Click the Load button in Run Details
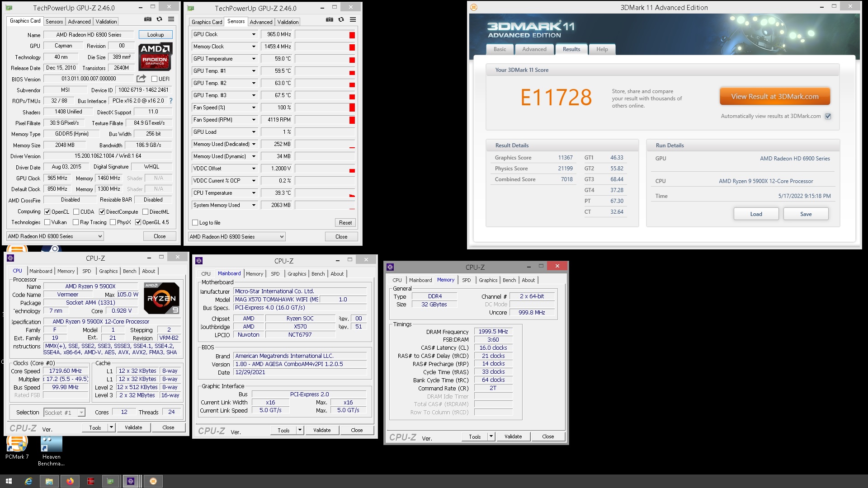 coord(756,214)
